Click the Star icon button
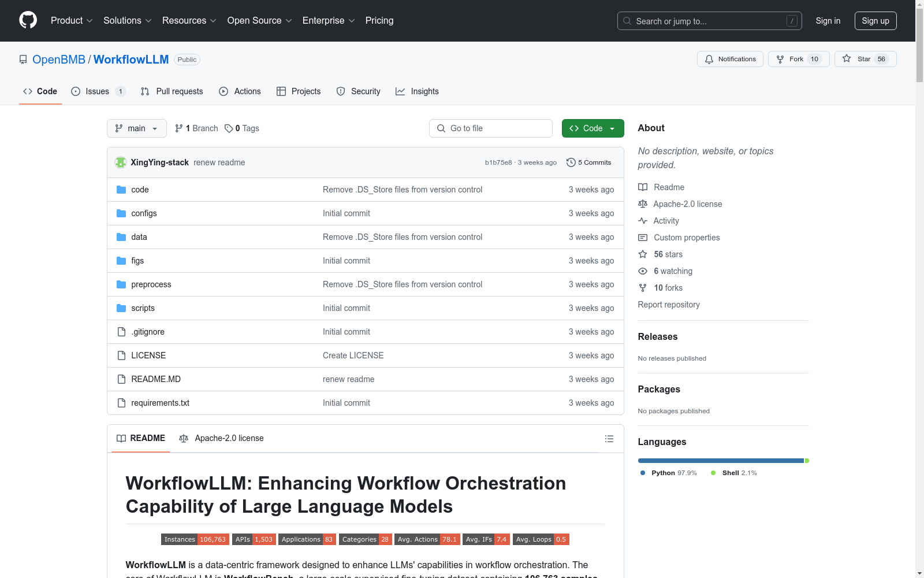This screenshot has width=924, height=578. [847, 59]
